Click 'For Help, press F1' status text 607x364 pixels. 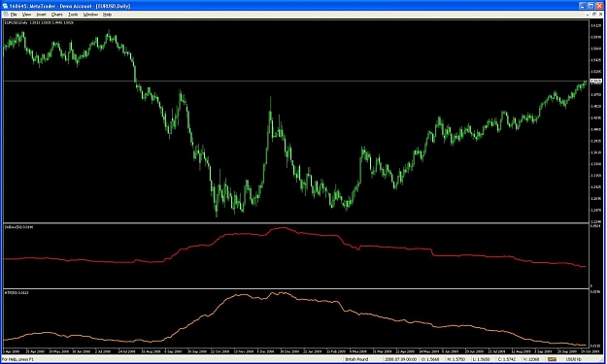(17, 359)
